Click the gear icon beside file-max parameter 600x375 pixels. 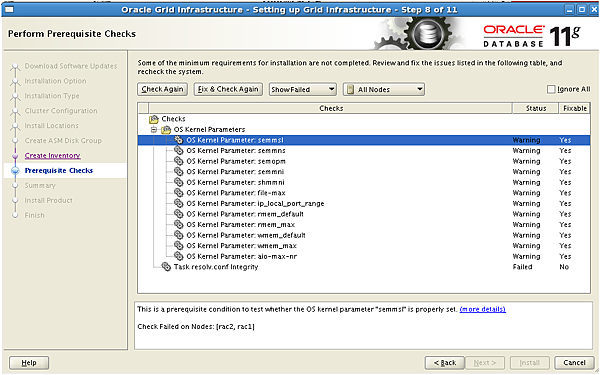pos(178,192)
